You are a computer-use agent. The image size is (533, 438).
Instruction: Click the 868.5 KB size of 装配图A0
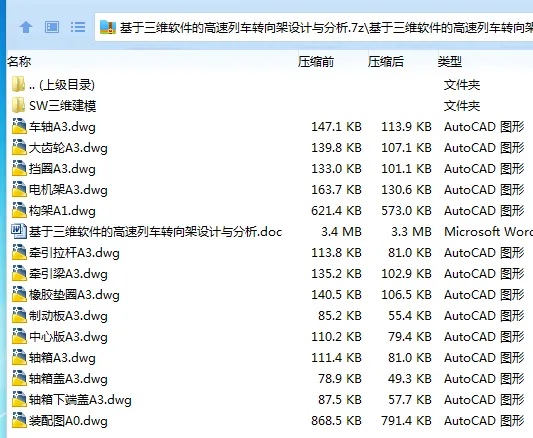(336, 421)
